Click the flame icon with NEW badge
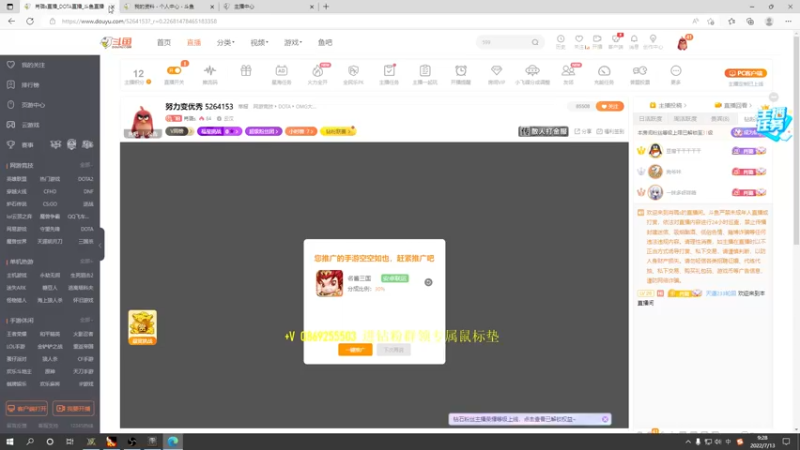This screenshot has height=450, width=800. click(x=317, y=70)
